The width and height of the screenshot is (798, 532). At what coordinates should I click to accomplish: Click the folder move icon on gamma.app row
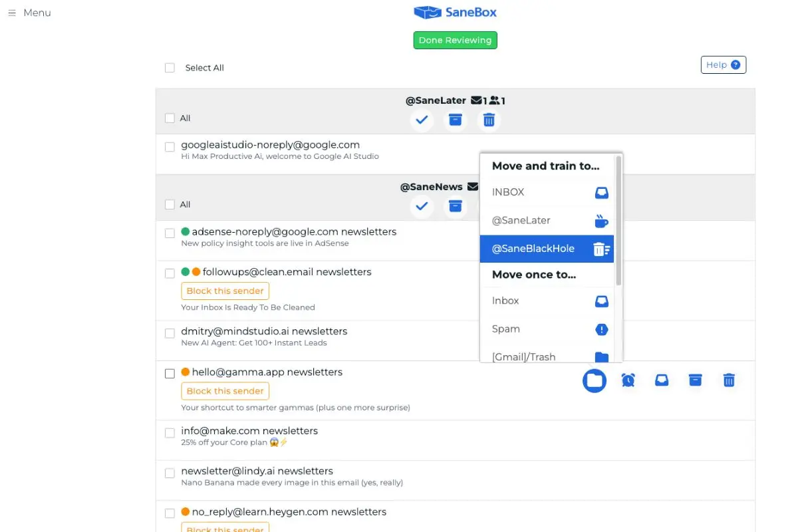(595, 380)
